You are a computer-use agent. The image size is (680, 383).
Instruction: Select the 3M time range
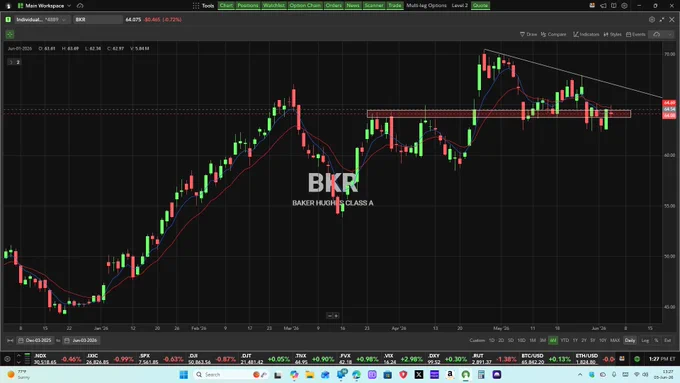tap(543, 340)
